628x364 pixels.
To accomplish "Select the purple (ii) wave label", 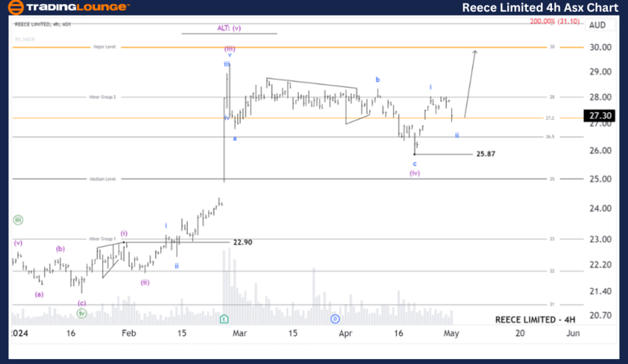I will [145, 282].
